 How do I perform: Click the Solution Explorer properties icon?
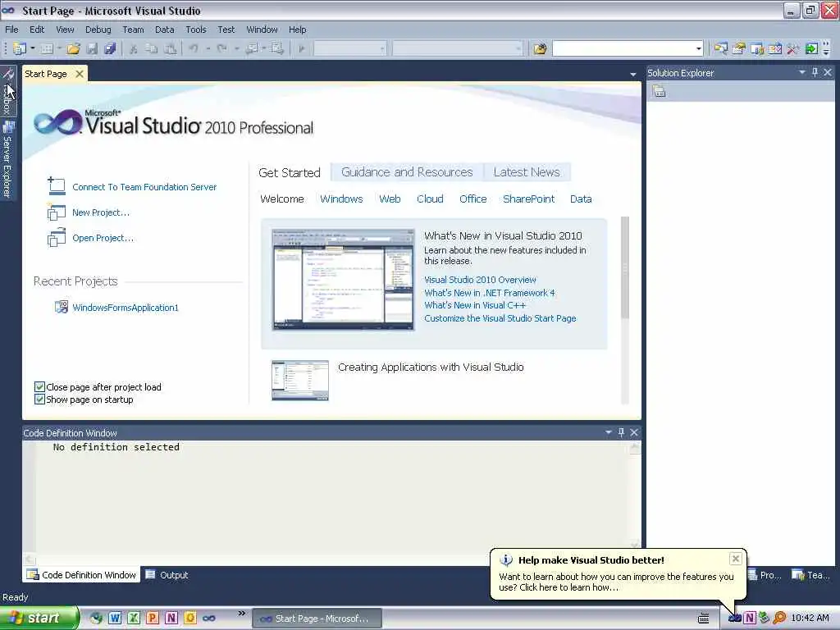(x=659, y=92)
